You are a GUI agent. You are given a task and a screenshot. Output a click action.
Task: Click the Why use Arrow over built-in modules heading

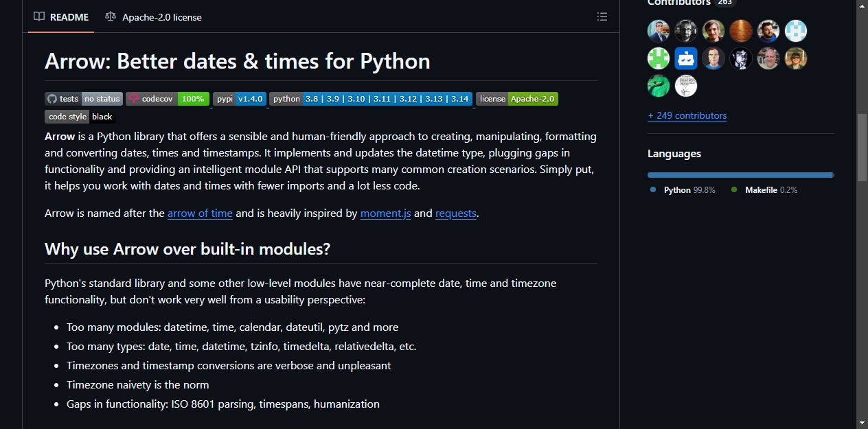187,248
